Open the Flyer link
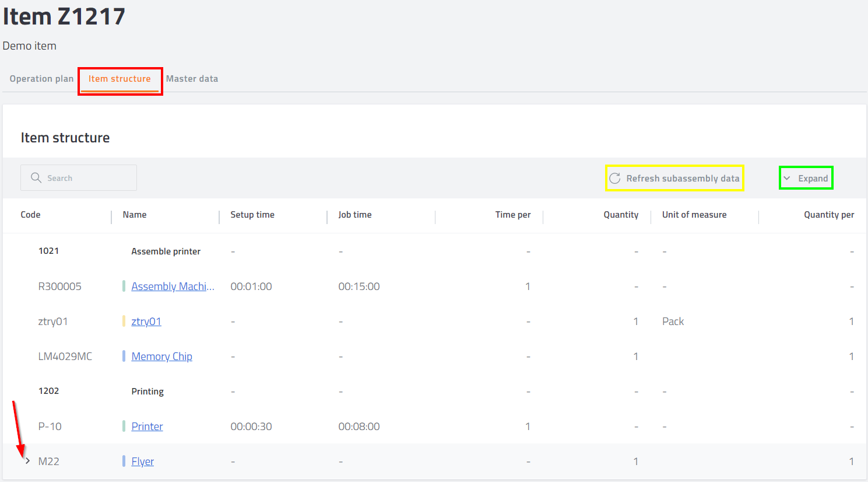This screenshot has height=482, width=868. click(142, 462)
